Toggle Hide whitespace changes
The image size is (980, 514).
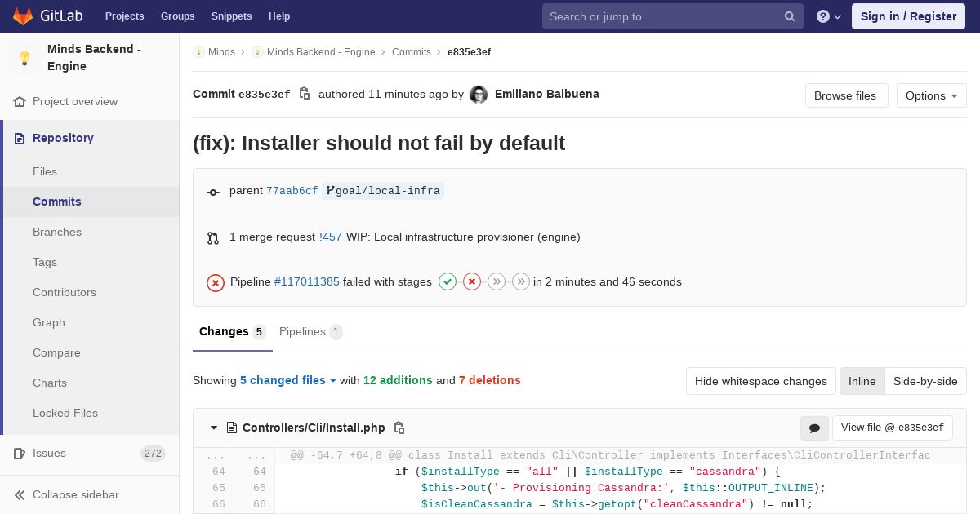760,381
